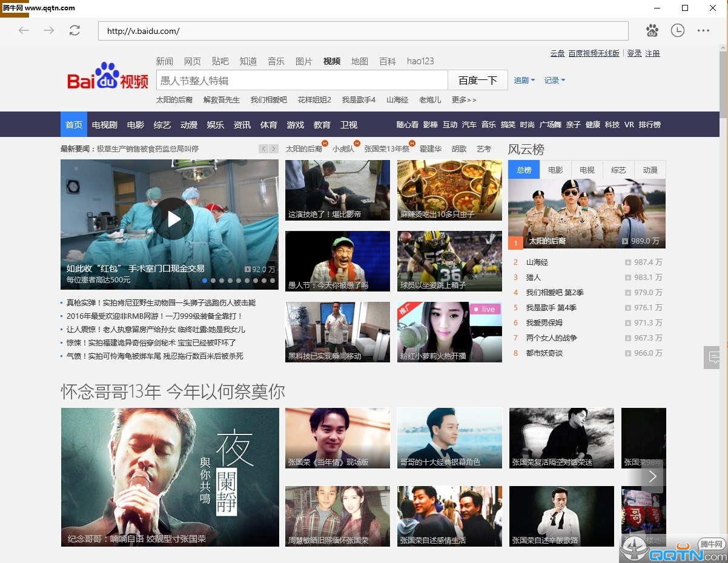
Task: Open the feedback icon at right edge
Action: pyautogui.click(x=713, y=358)
